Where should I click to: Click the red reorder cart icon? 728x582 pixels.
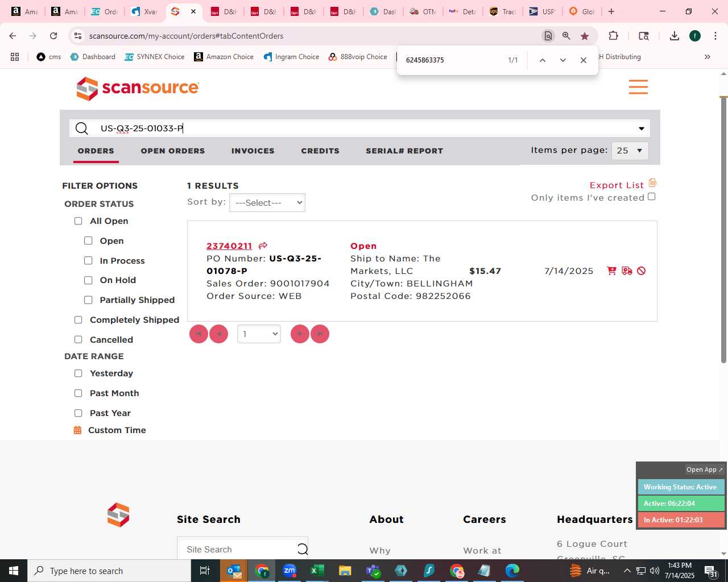611,271
